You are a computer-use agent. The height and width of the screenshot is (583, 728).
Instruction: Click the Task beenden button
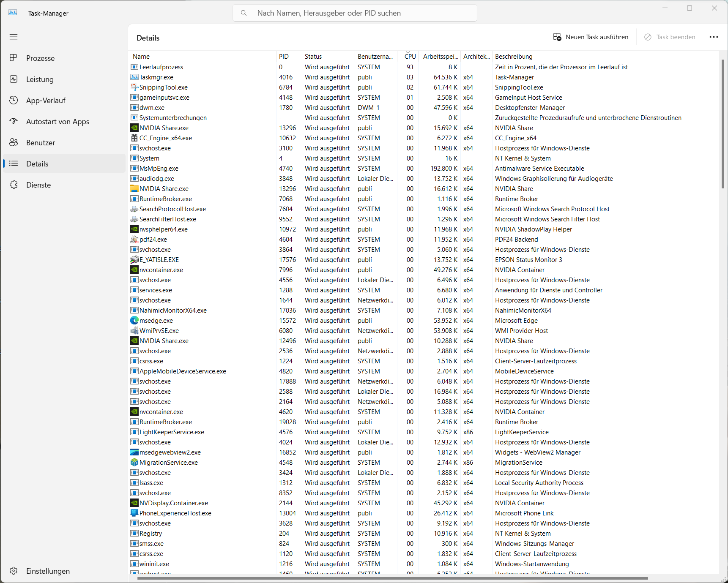point(670,37)
